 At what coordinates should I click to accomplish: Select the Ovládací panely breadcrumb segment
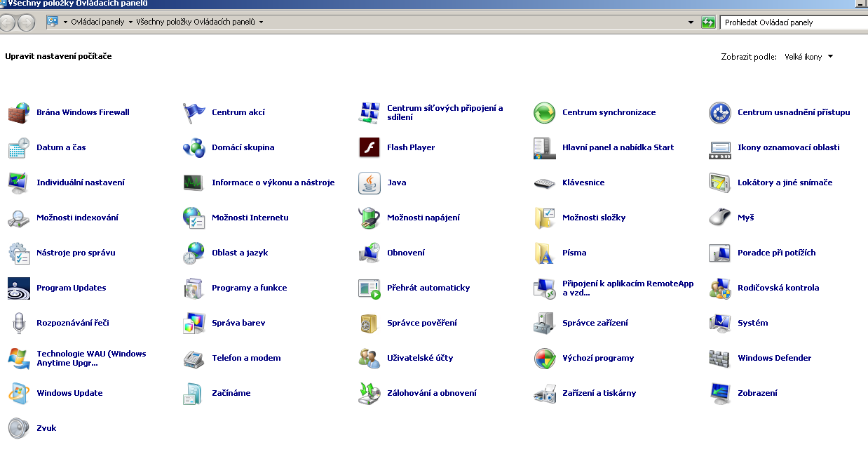97,22
